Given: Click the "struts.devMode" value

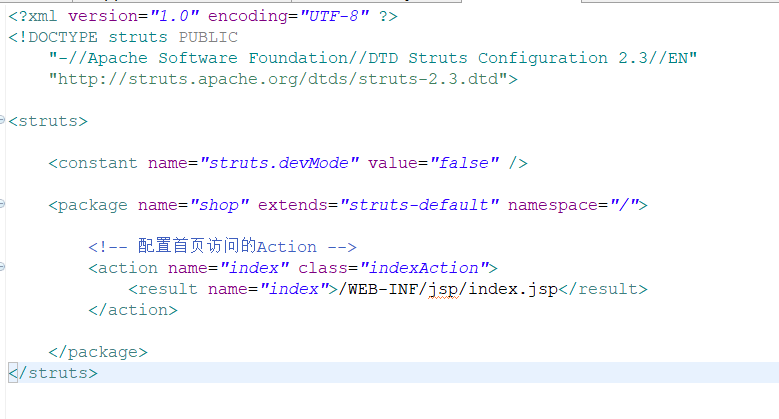Looking at the screenshot, I should pyautogui.click(x=279, y=163).
